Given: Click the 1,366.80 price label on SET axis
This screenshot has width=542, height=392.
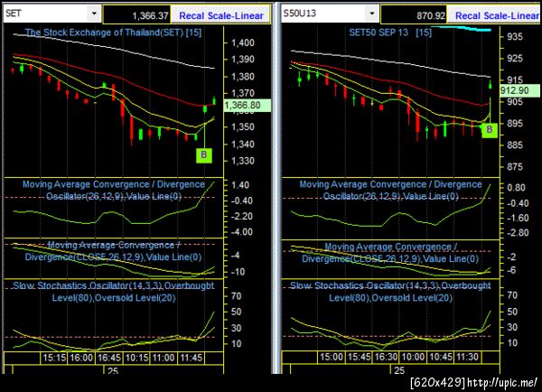Looking at the screenshot, I should tap(248, 105).
